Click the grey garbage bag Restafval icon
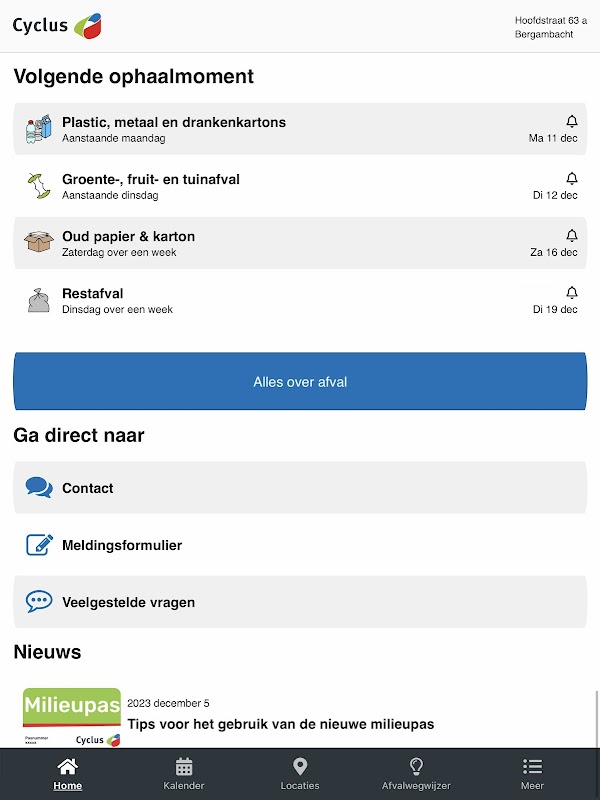Image resolution: width=600 pixels, height=800 pixels. tap(38, 300)
